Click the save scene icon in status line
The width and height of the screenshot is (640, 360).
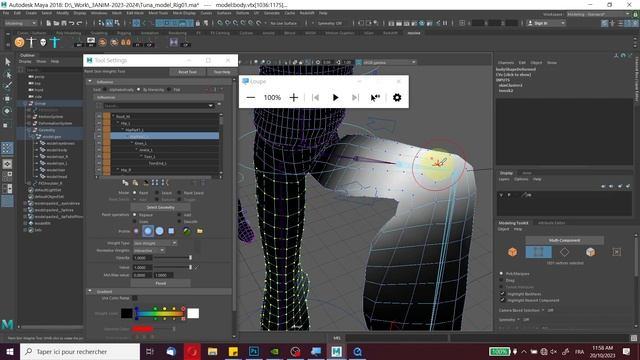click(64, 23)
